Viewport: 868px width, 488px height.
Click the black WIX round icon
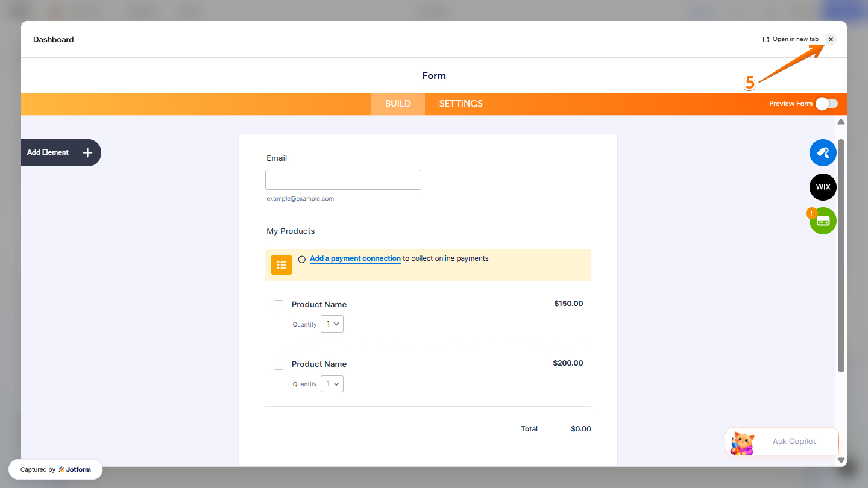point(823,187)
